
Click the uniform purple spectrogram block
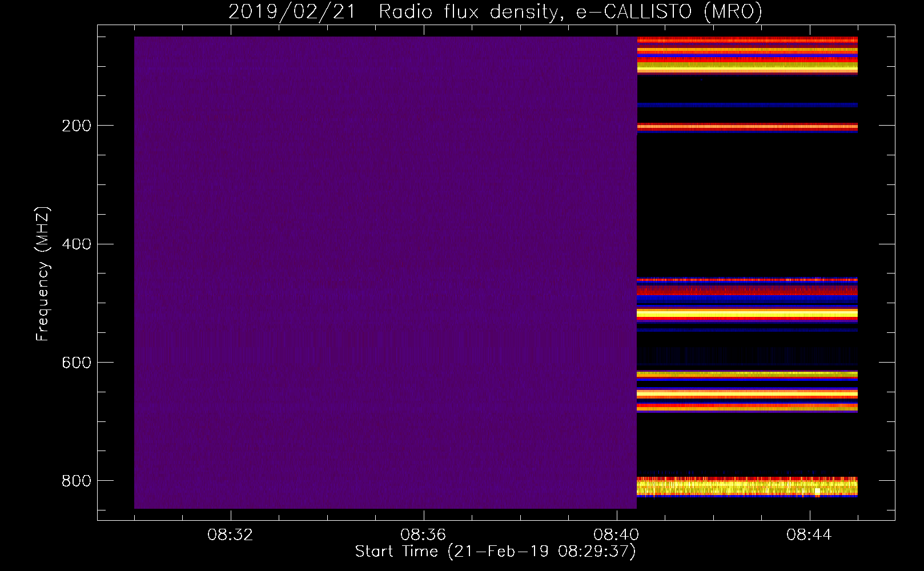pyautogui.click(x=385, y=272)
